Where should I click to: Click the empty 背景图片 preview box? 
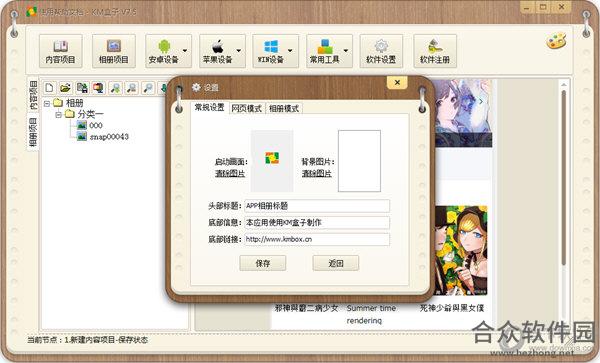click(x=359, y=161)
